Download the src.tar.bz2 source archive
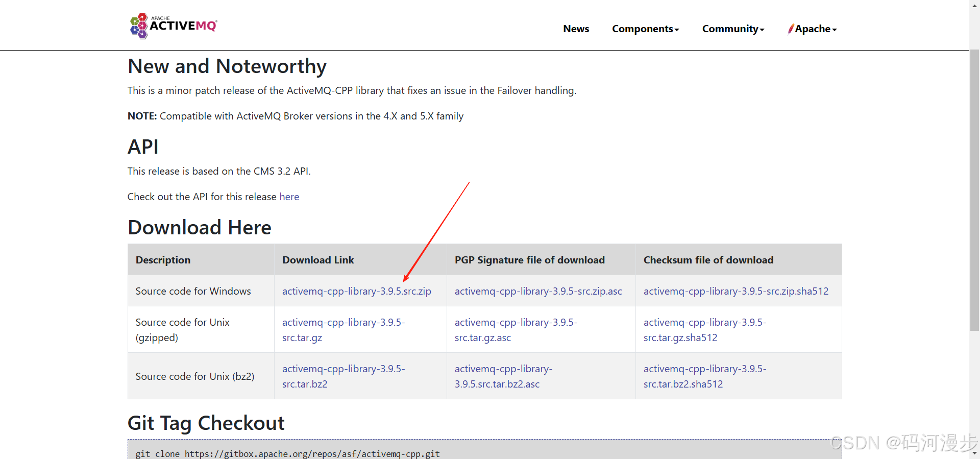This screenshot has height=459, width=980. tap(343, 376)
